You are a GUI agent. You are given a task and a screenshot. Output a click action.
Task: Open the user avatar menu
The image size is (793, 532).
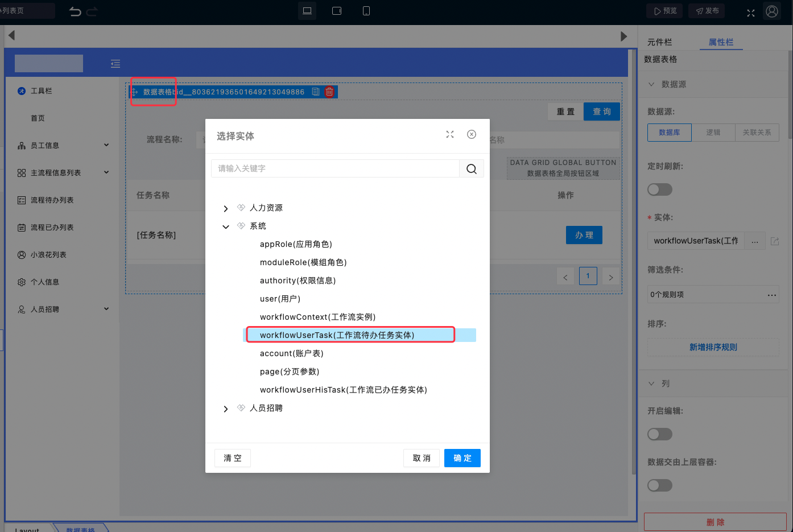coord(772,11)
